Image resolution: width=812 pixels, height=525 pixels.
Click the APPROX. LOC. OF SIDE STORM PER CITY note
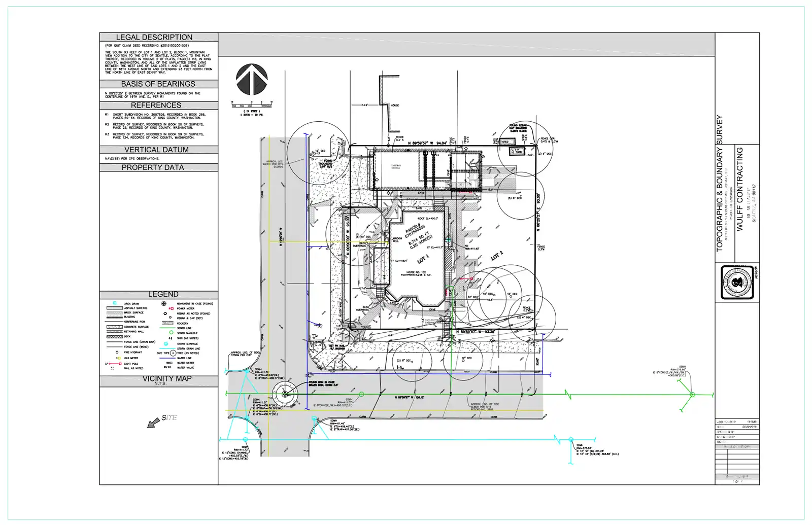tap(245, 354)
